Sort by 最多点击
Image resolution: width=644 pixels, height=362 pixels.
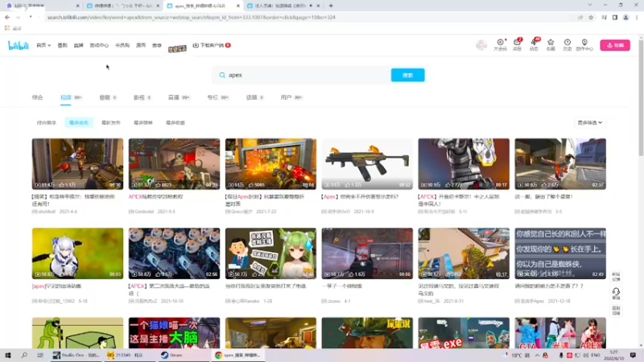pos(78,123)
